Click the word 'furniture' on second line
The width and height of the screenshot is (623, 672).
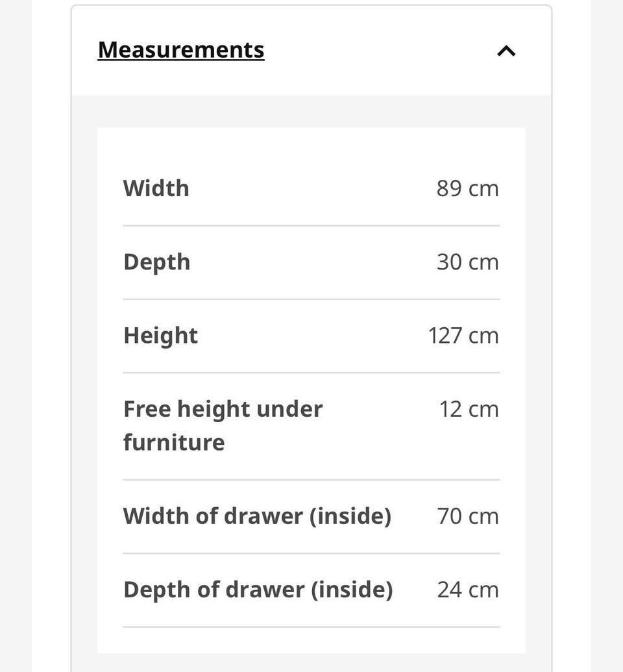coord(174,442)
